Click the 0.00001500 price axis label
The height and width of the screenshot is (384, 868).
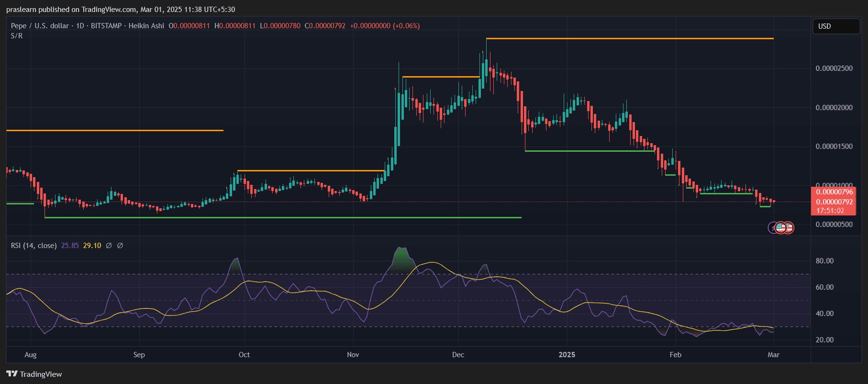pyautogui.click(x=834, y=147)
